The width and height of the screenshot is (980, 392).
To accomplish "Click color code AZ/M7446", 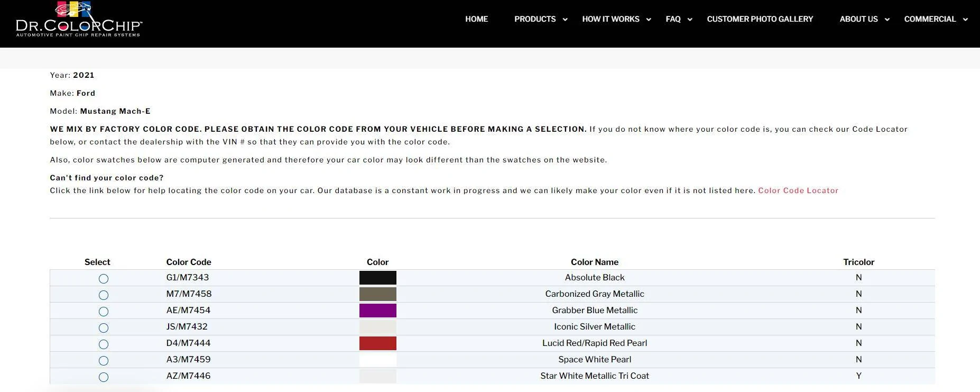I will click(188, 376).
